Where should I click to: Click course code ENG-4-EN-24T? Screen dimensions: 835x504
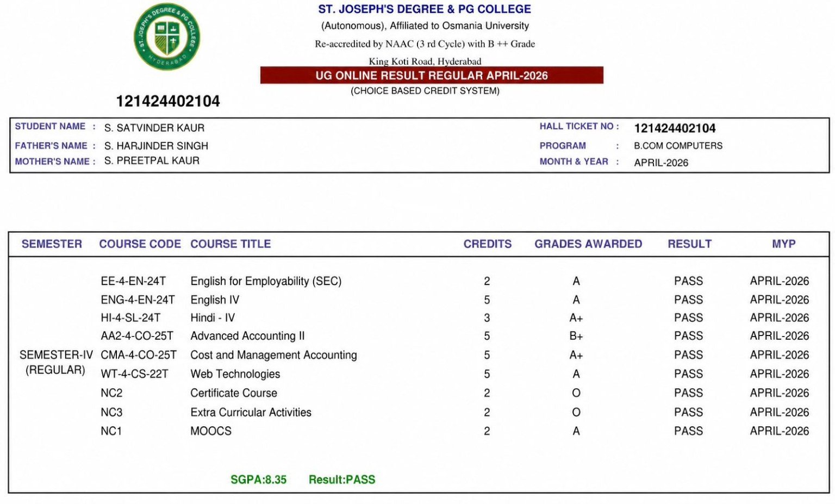pos(138,300)
